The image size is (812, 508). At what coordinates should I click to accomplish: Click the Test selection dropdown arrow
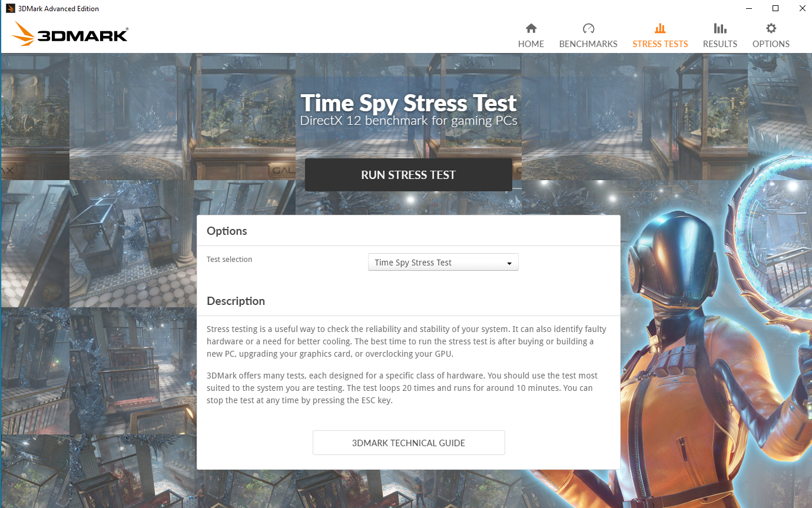pos(509,263)
